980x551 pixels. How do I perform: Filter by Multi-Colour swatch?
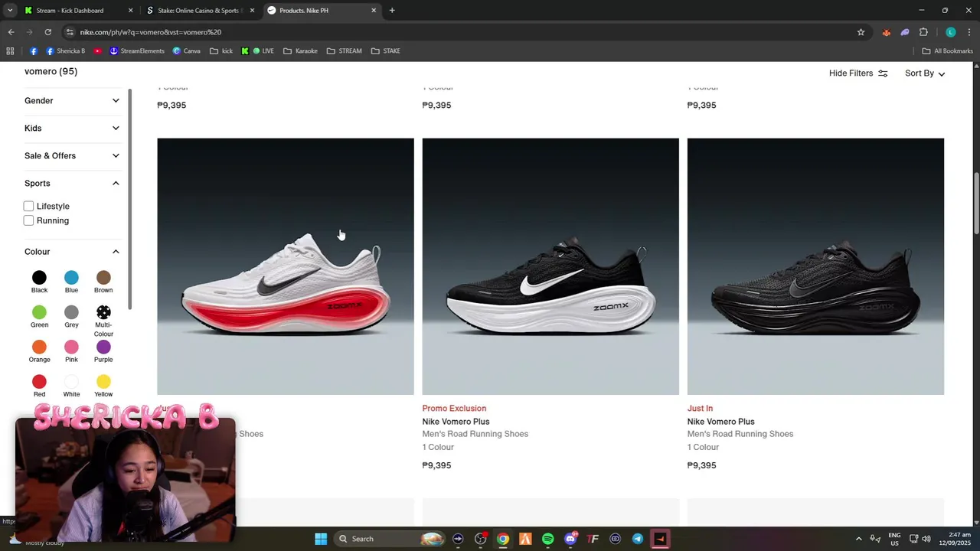[103, 312]
